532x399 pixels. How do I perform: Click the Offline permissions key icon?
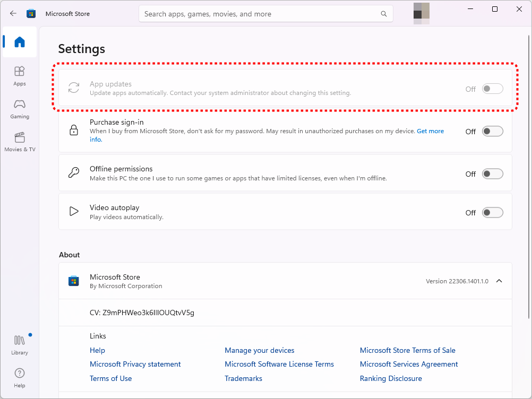[74, 172]
